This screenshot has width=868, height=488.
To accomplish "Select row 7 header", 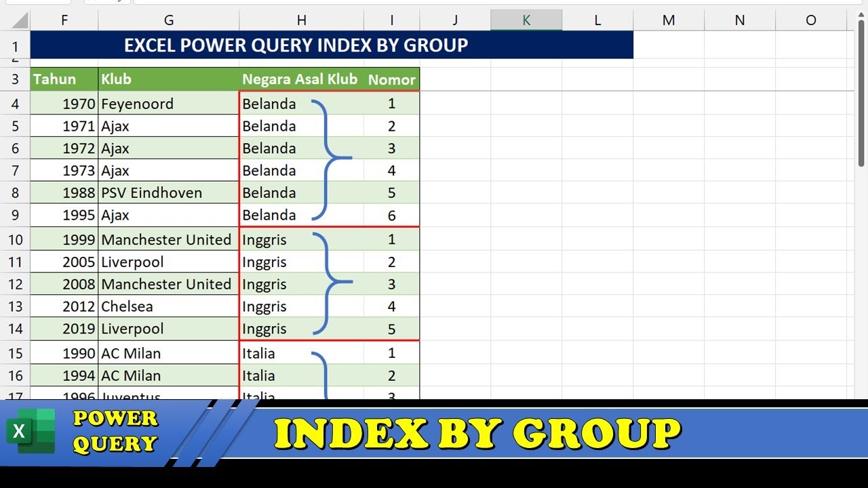I will [15, 170].
